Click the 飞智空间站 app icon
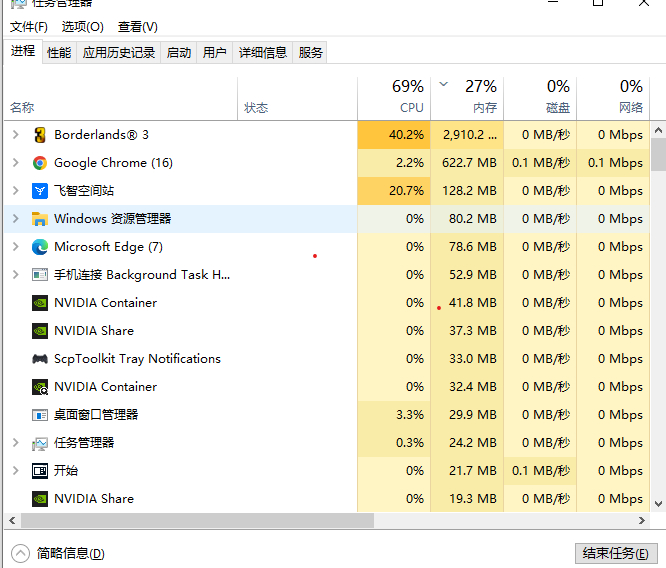 tap(40, 191)
